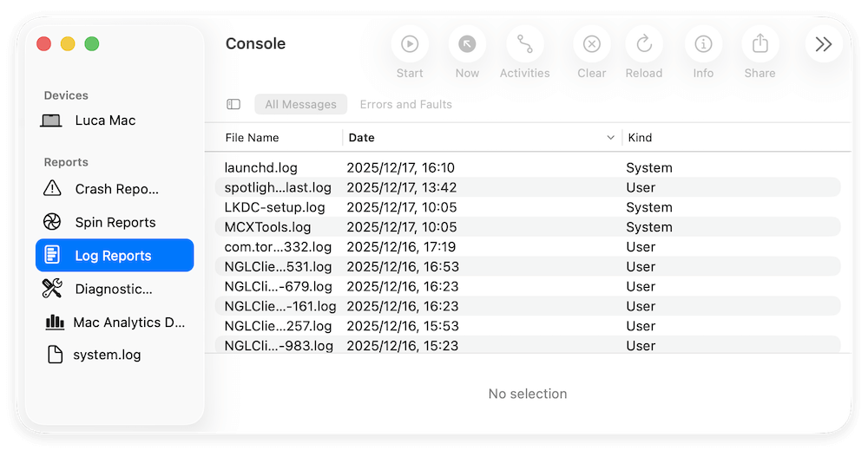This screenshot has height=450, width=868.
Task: Select Log Reports in sidebar
Action: coord(115,256)
